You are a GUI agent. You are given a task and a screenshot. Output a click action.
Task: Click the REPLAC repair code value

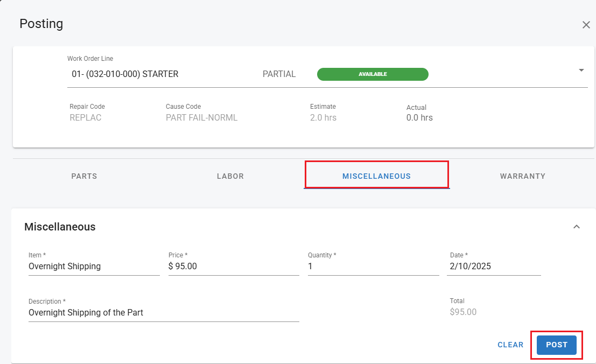pos(85,117)
